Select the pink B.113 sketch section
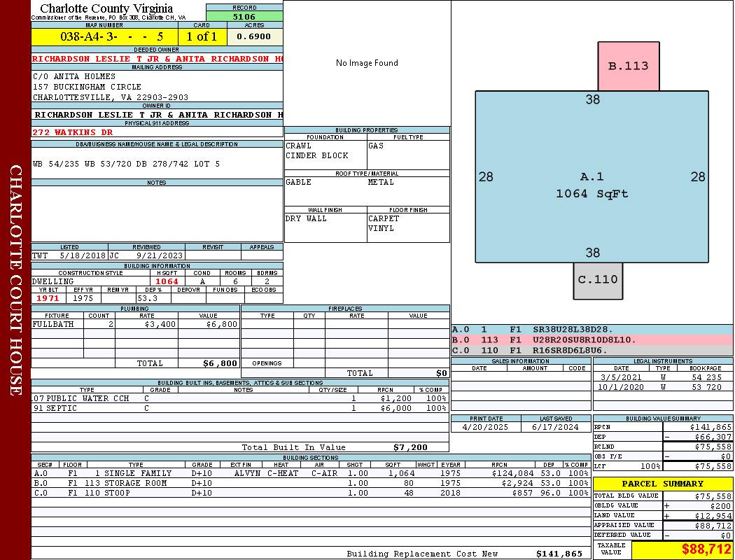The height and width of the screenshot is (560, 735). (628, 66)
